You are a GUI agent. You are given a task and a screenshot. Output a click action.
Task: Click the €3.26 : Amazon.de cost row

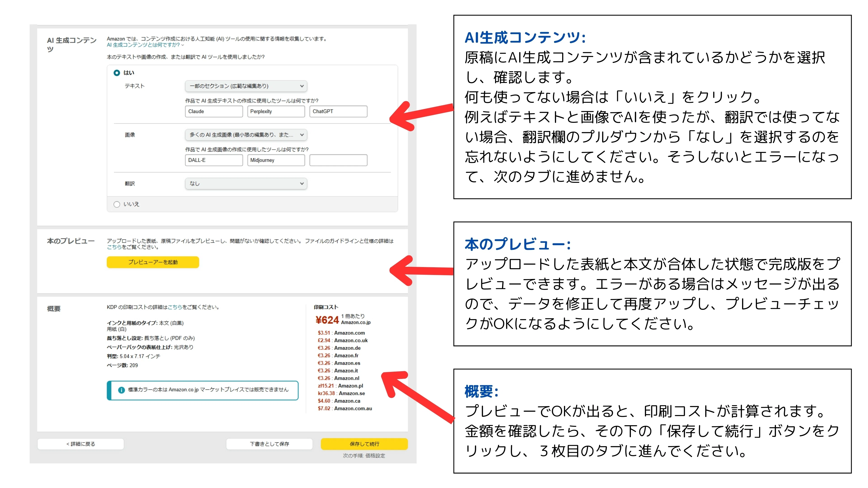[x=339, y=348]
